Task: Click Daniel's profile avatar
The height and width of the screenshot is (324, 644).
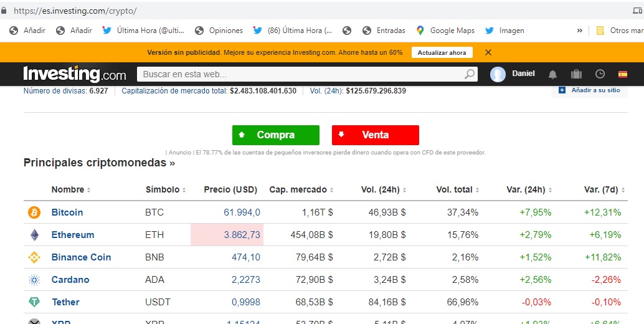Action: pyautogui.click(x=498, y=74)
